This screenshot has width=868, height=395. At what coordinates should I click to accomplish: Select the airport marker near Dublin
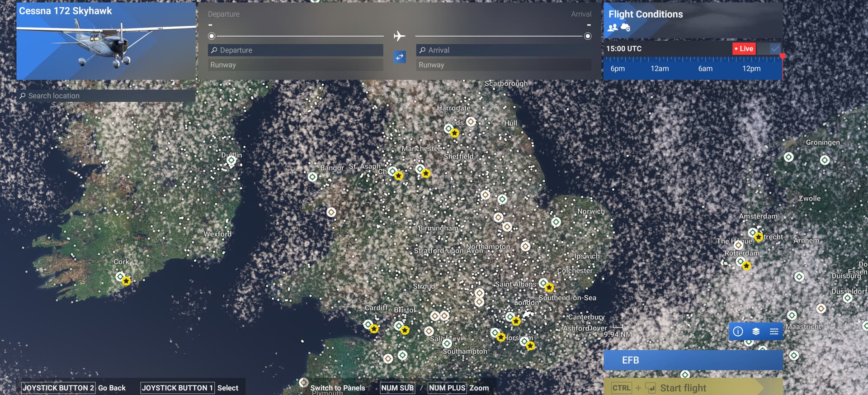pyautogui.click(x=231, y=161)
